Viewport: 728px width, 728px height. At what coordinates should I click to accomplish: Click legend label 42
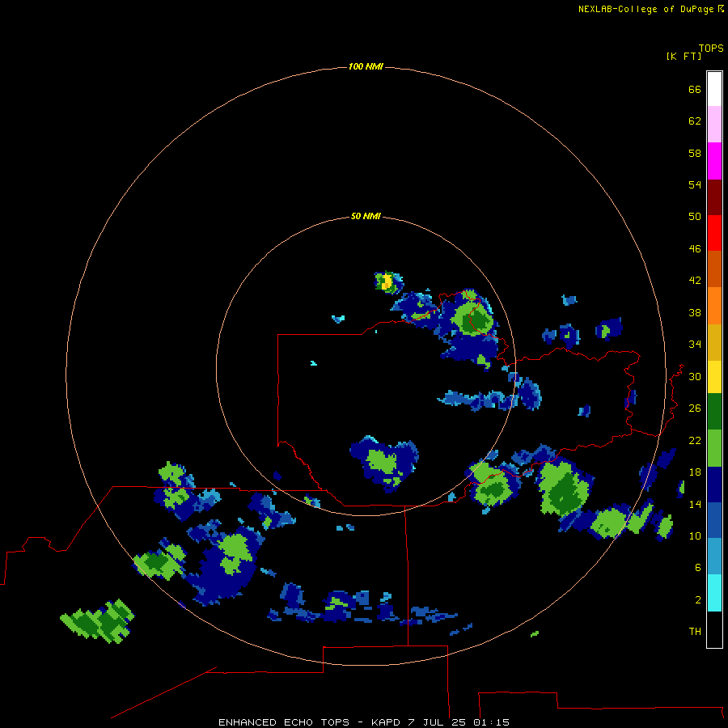695,280
